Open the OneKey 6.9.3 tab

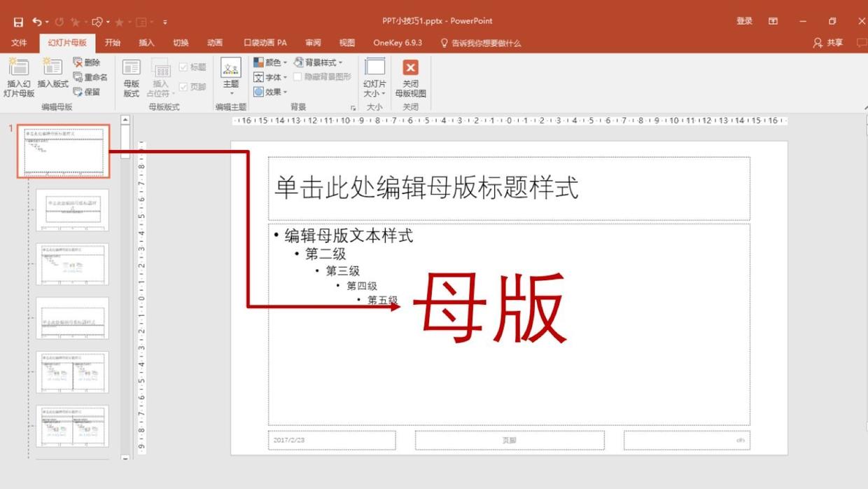[398, 43]
